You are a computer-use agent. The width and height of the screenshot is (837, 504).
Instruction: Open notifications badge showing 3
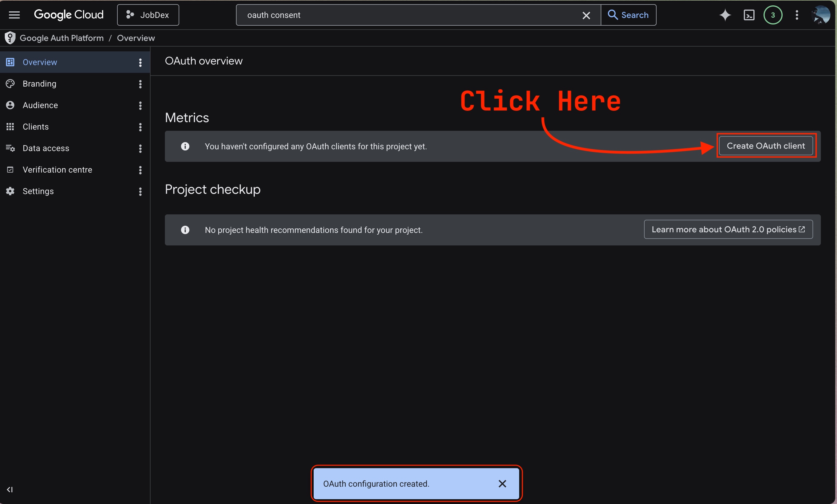click(x=773, y=15)
